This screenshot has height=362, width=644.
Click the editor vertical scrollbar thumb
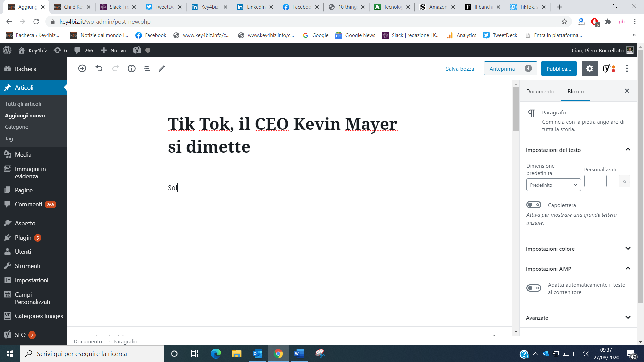[516, 109]
